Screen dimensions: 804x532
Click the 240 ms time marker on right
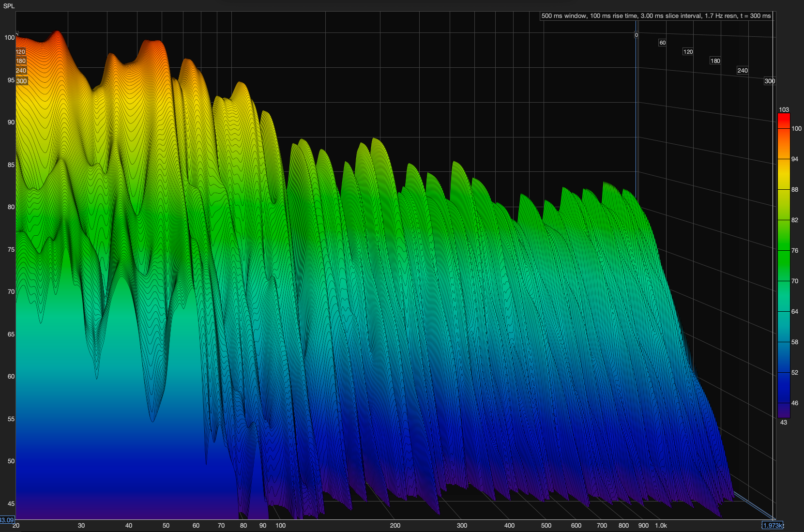(742, 70)
